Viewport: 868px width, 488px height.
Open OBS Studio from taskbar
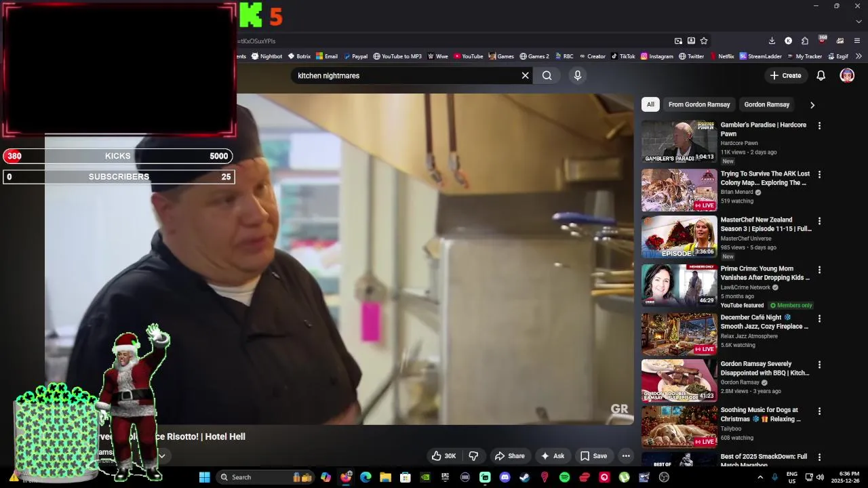pos(664,477)
